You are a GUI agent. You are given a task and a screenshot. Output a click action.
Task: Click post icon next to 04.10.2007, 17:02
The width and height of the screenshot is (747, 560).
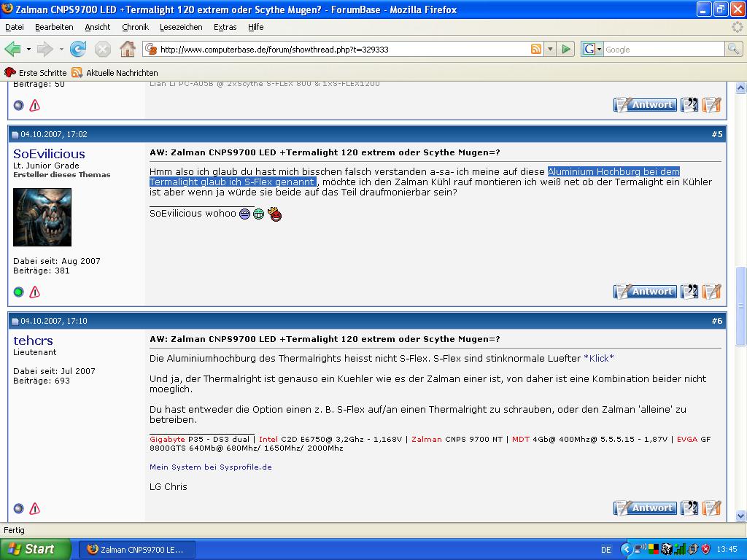15,135
